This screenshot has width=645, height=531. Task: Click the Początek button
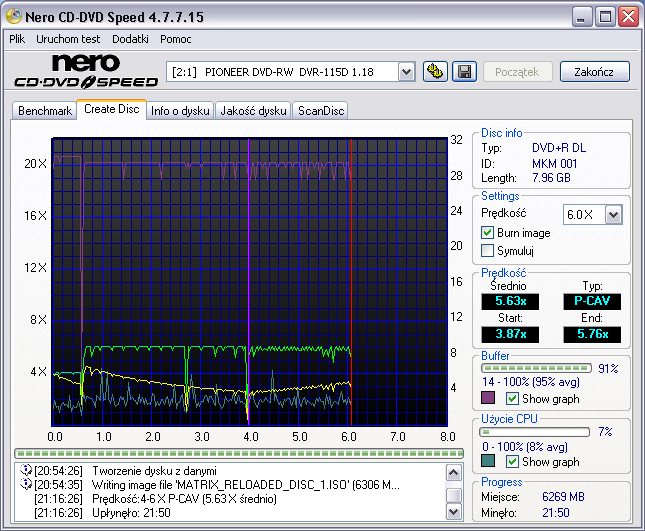[517, 72]
